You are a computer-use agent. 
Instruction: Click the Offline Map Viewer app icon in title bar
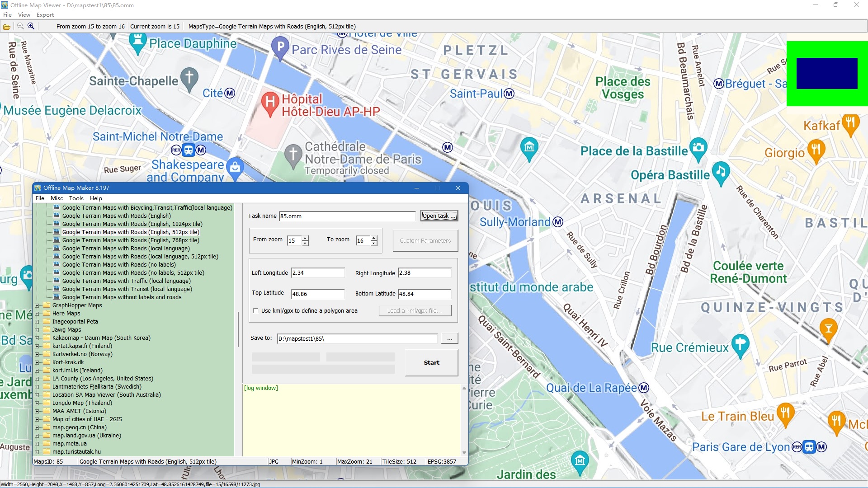pyautogui.click(x=5, y=5)
